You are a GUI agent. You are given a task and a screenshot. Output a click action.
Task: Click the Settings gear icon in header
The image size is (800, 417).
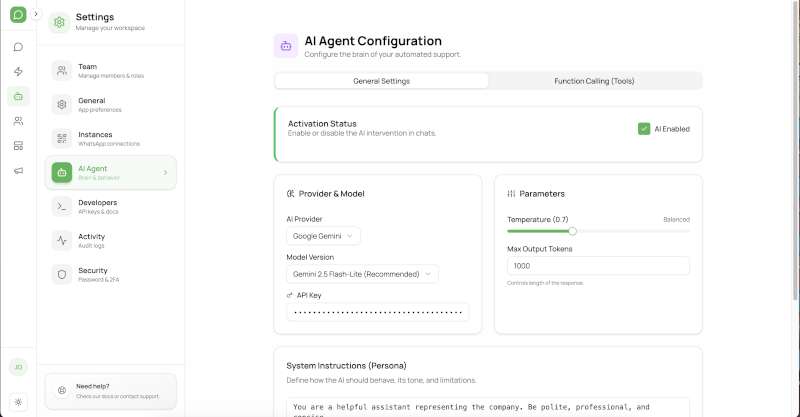[59, 22]
